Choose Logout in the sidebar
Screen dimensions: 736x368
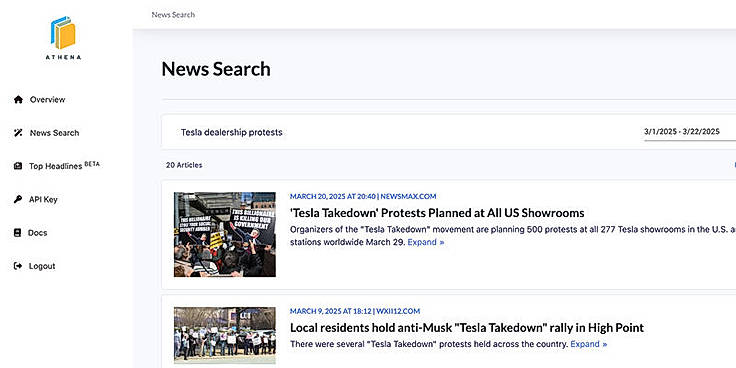point(42,266)
